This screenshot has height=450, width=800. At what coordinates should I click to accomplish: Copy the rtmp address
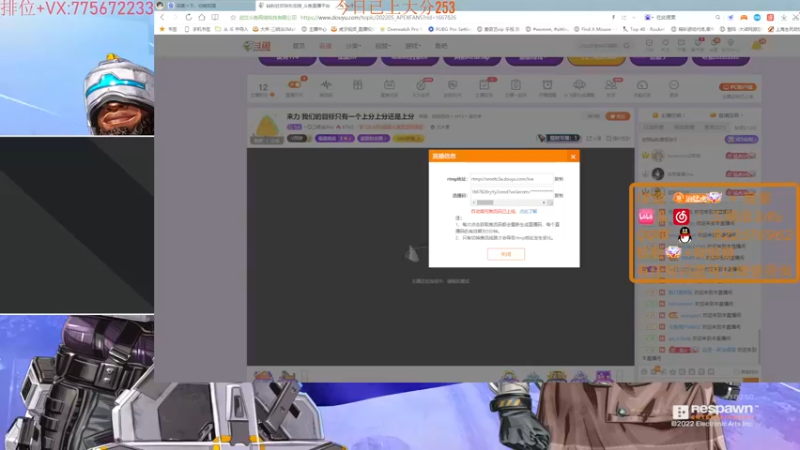pos(559,179)
